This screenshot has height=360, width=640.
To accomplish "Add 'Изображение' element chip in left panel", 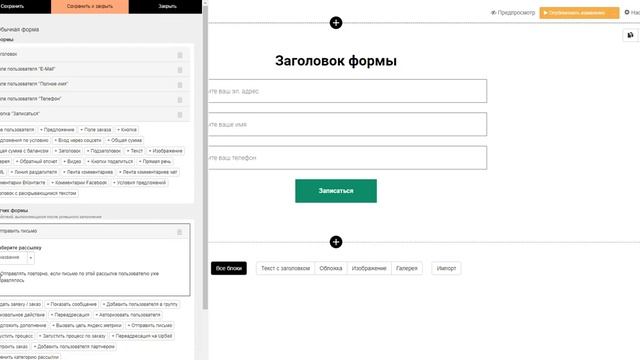I will coord(165,151).
